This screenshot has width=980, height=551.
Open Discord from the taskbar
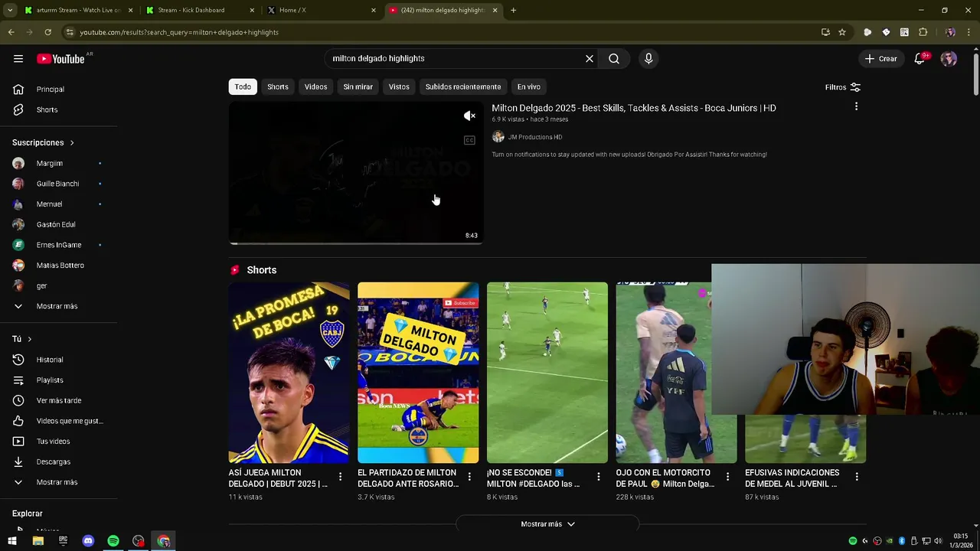click(x=88, y=541)
